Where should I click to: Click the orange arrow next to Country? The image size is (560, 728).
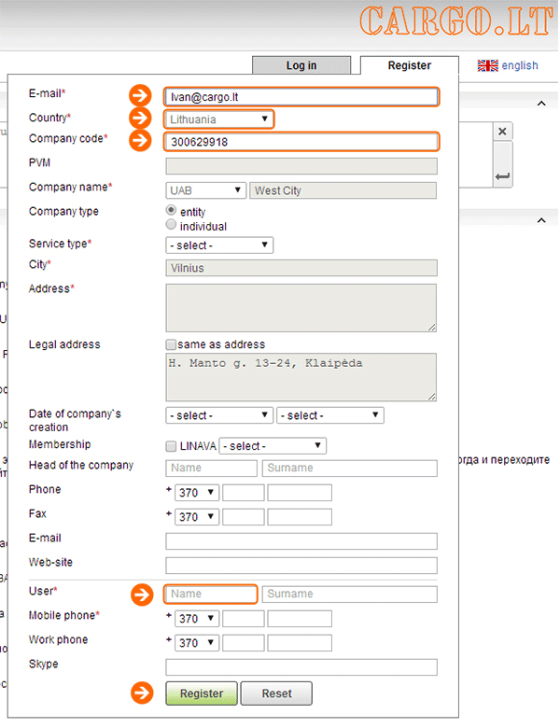point(140,119)
